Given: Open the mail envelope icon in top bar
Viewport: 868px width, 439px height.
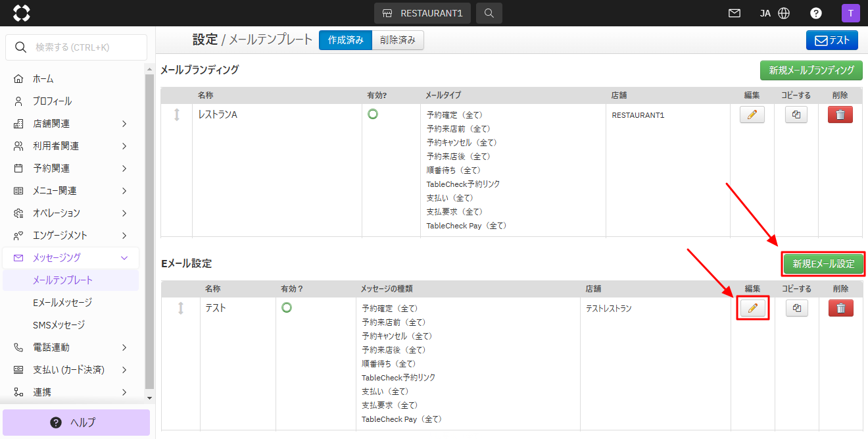Looking at the screenshot, I should (x=735, y=13).
